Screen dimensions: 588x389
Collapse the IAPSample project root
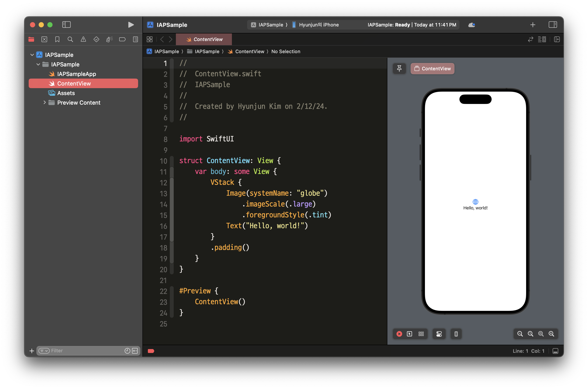click(x=32, y=55)
